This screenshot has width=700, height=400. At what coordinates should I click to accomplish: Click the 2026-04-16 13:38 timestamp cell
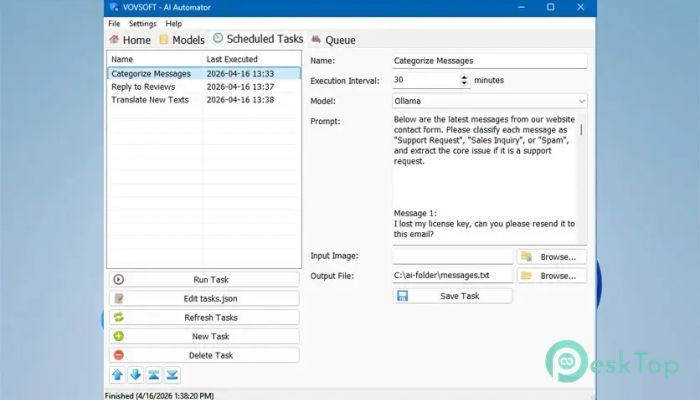click(x=240, y=100)
